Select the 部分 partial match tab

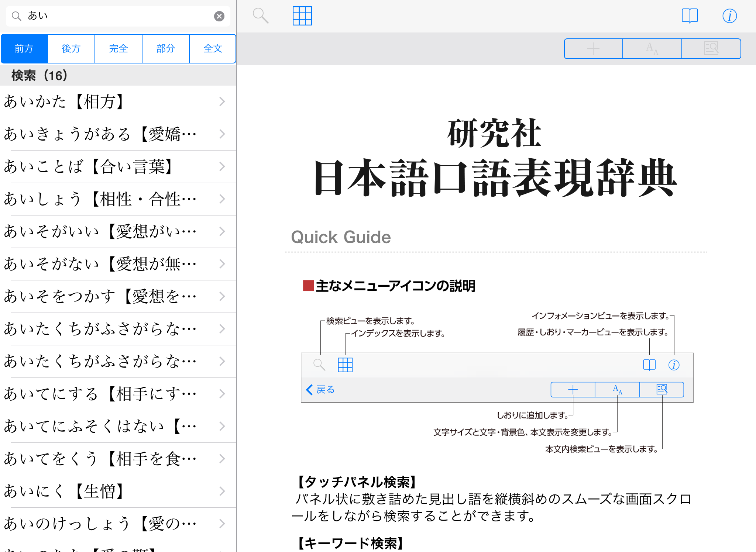(x=166, y=49)
